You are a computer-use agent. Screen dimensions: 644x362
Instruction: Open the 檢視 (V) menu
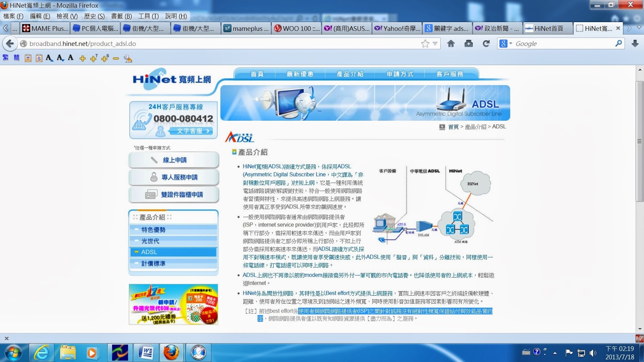(67, 16)
